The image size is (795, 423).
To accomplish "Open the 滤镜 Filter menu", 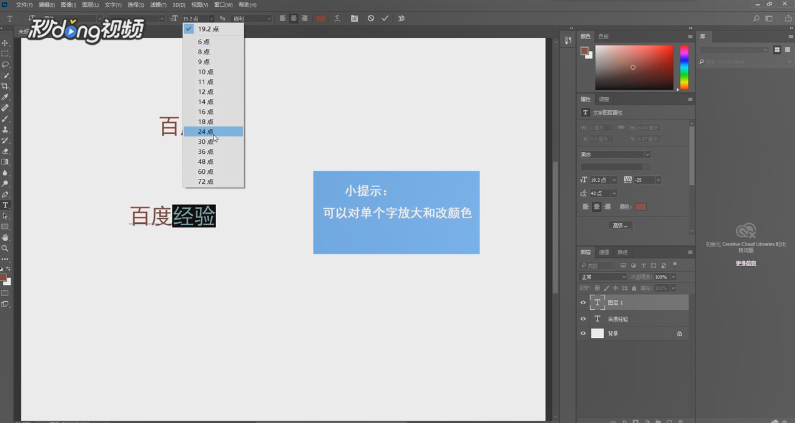I will [x=158, y=5].
